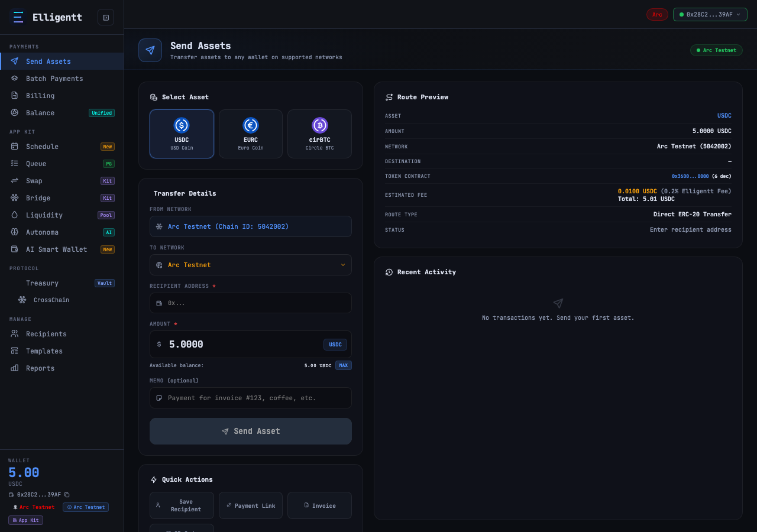
Task: Click "Total: 5.01 USDC" in Route Preview
Action: [x=646, y=199]
